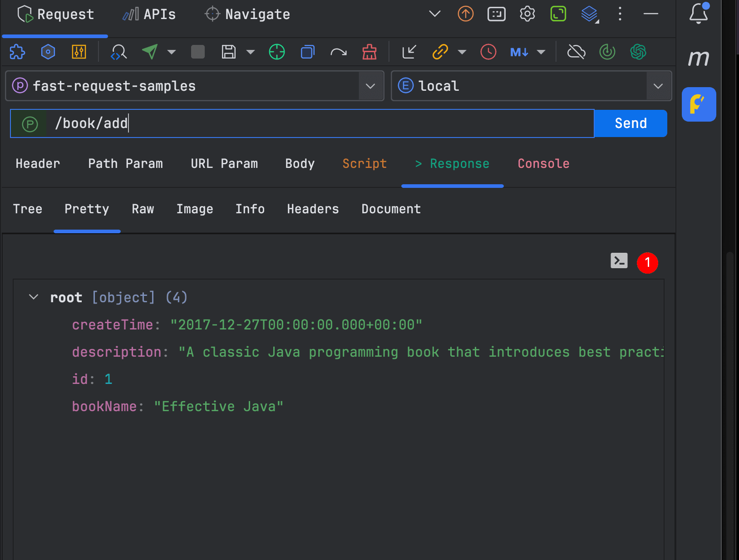Select the id: 1 row
The width and height of the screenshot is (739, 560).
[x=92, y=379]
